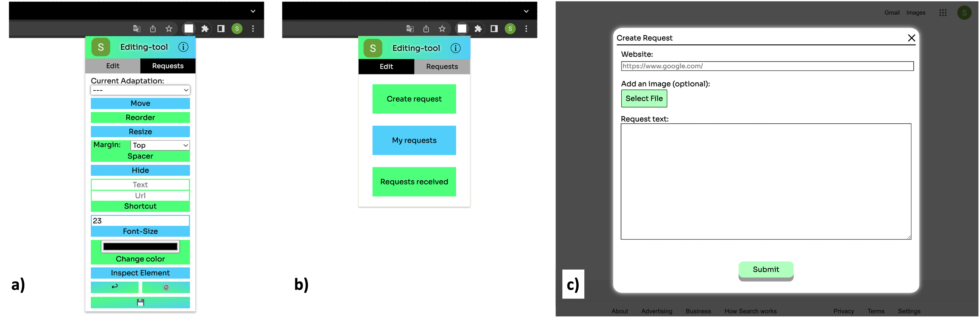Click the Inspect Element button
The width and height of the screenshot is (980, 318).
pyautogui.click(x=140, y=272)
